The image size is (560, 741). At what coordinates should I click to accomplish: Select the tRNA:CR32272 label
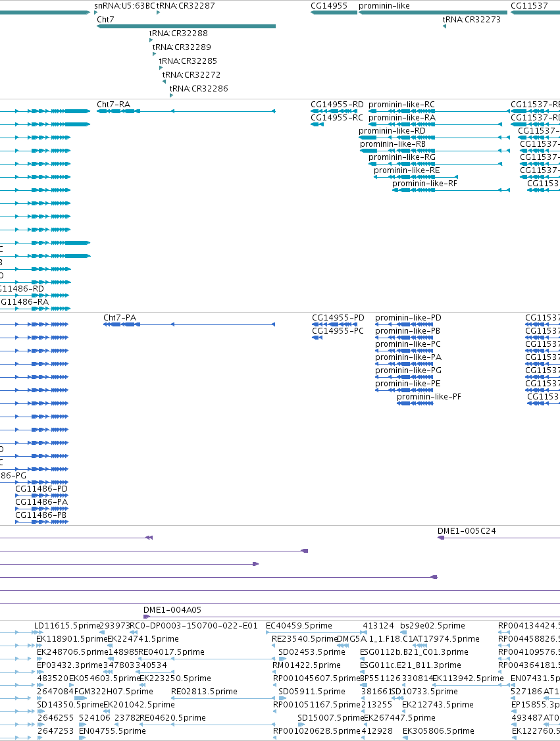191,74
